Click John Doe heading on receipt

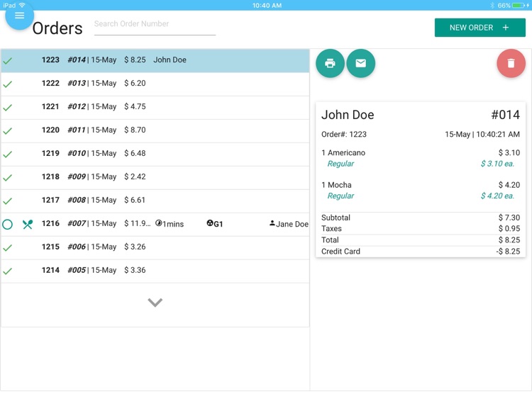pyautogui.click(x=348, y=115)
